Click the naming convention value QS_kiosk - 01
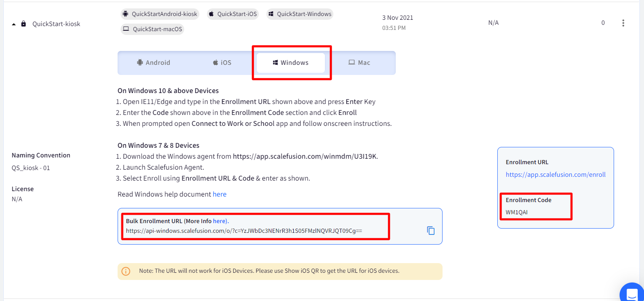Viewport: 644px width, 301px height. pos(31,168)
